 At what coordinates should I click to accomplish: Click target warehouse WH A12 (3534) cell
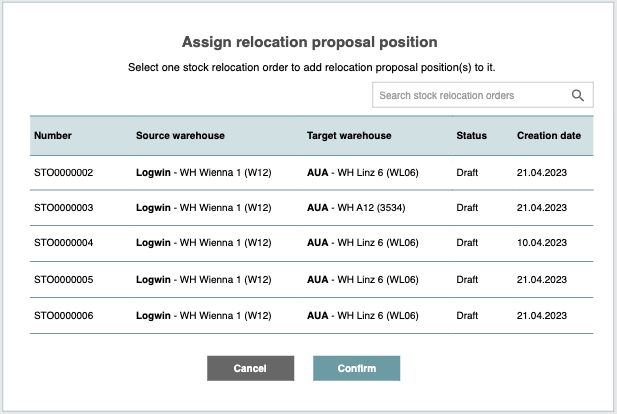(355, 208)
